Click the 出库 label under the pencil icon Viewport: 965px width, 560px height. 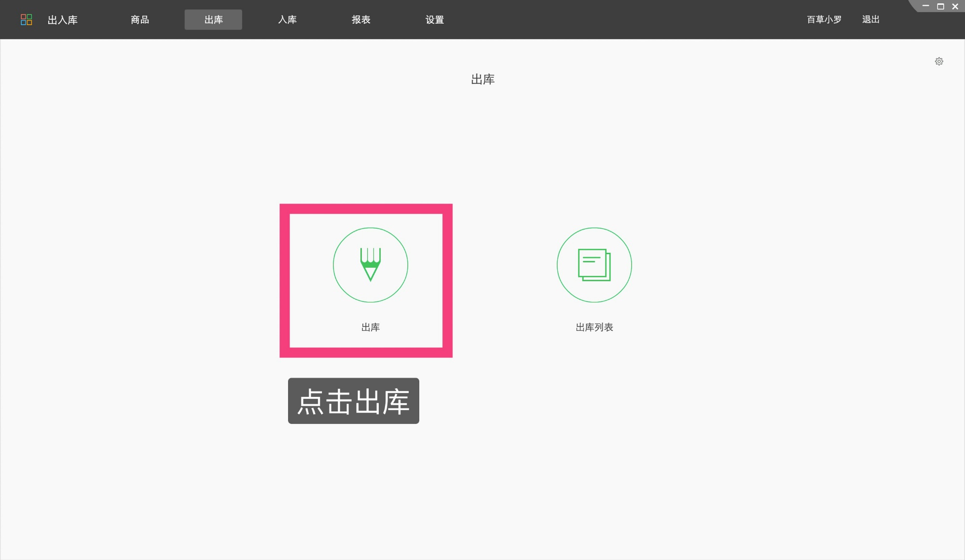pos(371,327)
